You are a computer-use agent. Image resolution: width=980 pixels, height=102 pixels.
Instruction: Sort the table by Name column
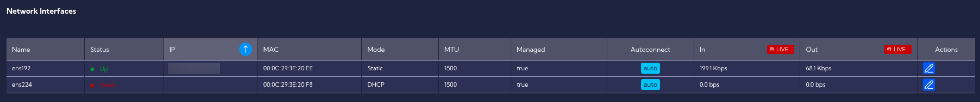pos(21,50)
